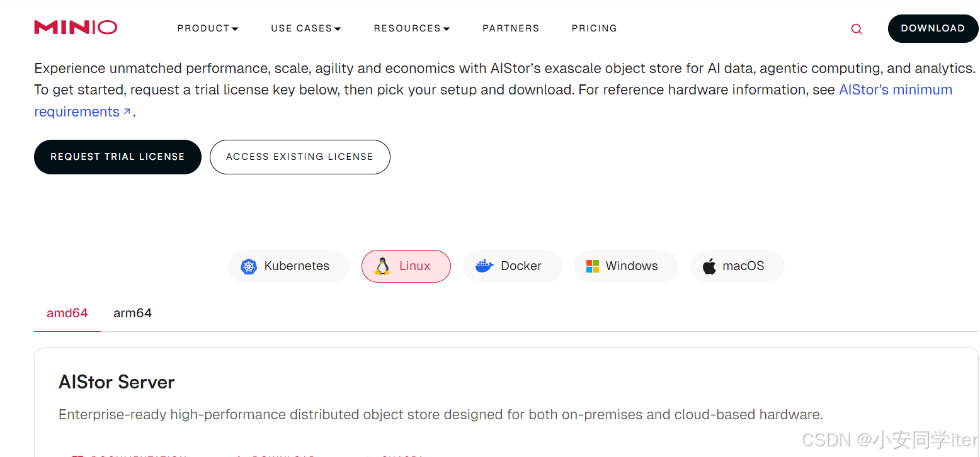
Task: Click the AIStor Server heading
Action: click(x=117, y=382)
